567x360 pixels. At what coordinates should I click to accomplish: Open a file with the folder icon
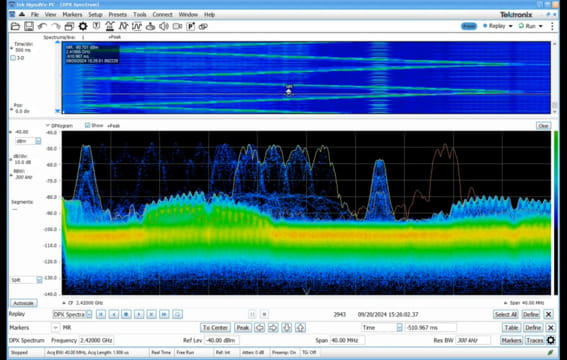[15, 26]
